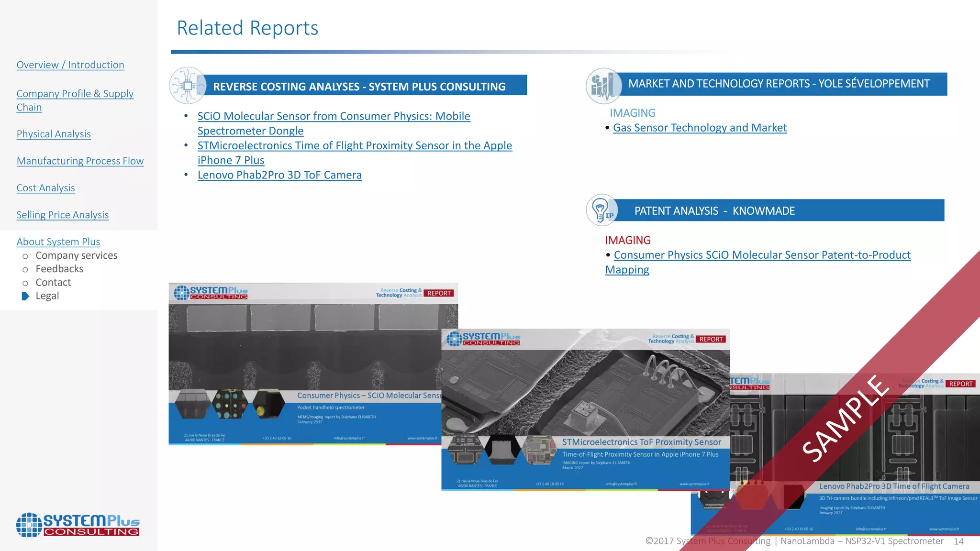This screenshot has width=980, height=551.
Task: Jump to Manufacturing Process Flow
Action: click(80, 161)
